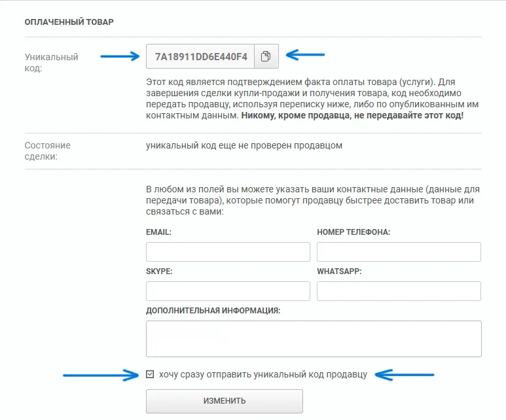Uncheck the send unique code to seller checkbox

pos(150,374)
